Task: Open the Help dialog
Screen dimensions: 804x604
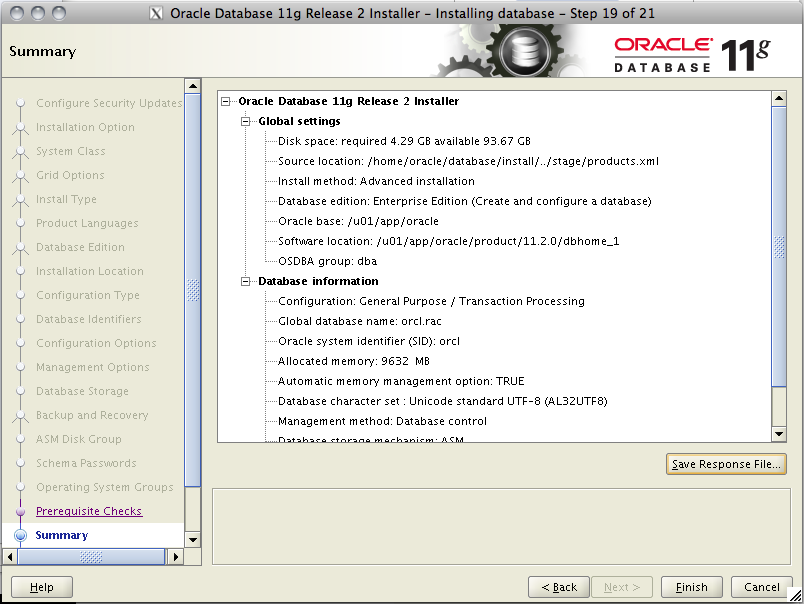Action: pos(41,587)
